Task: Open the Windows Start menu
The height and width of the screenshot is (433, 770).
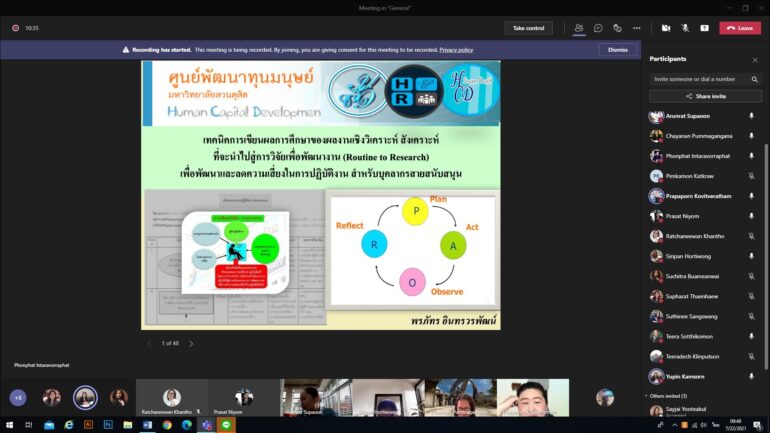Action: click(9, 425)
